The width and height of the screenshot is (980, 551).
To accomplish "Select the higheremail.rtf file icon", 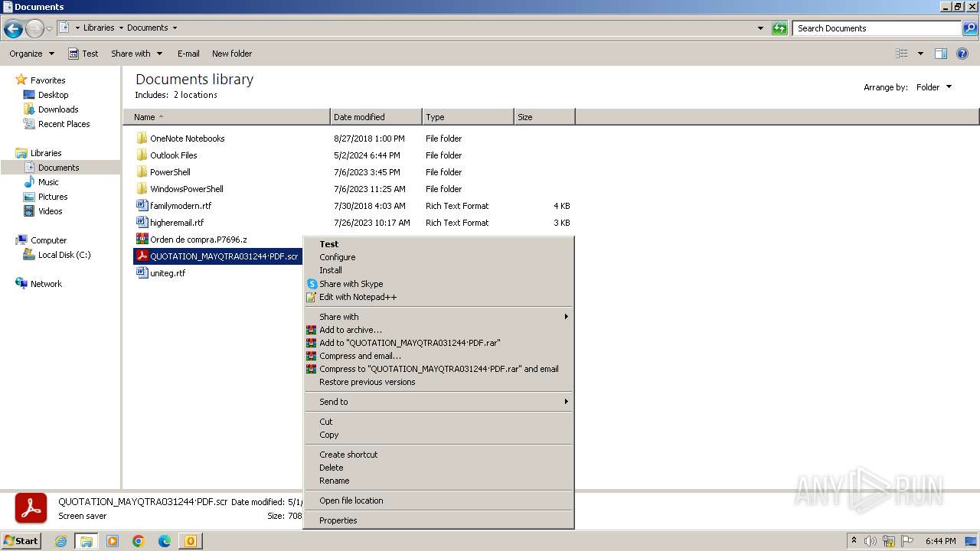I will point(142,223).
